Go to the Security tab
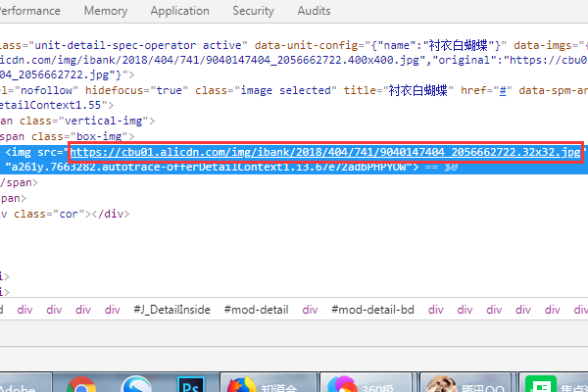This screenshot has height=392, width=588. [253, 11]
